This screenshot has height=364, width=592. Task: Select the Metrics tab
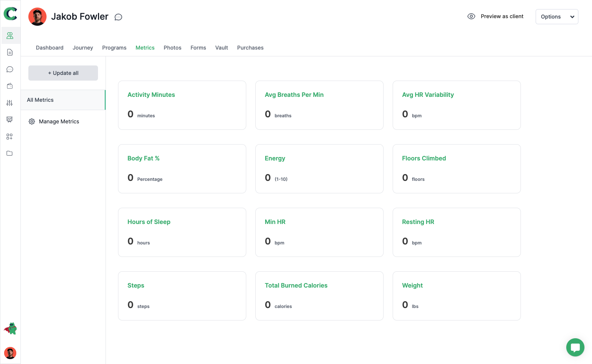pyautogui.click(x=145, y=48)
